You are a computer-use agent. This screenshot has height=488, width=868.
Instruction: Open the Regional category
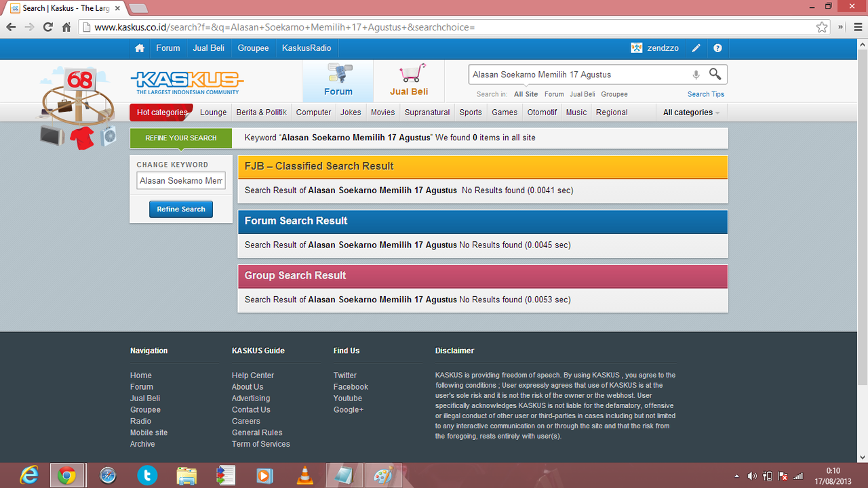[612, 113]
